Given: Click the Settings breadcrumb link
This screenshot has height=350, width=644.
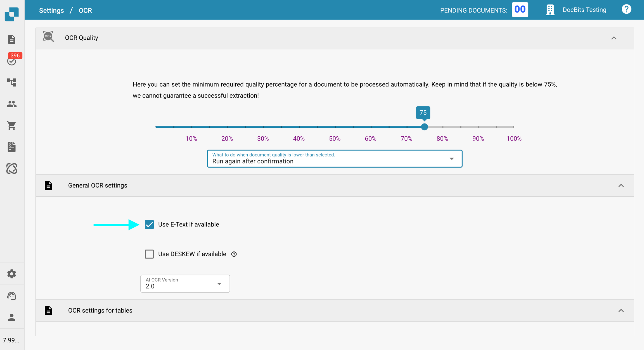Looking at the screenshot, I should coord(51,10).
